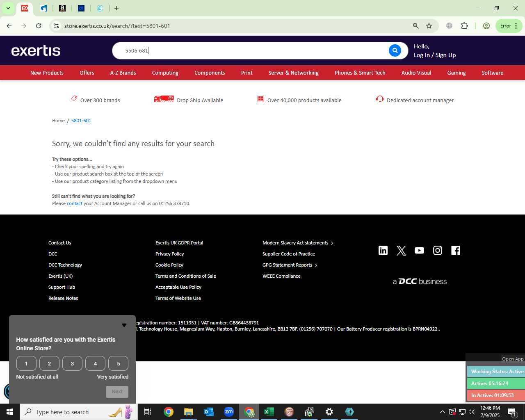The height and width of the screenshot is (420, 525).
Task: Open Outlook from the taskbar
Action: [x=209, y=412]
